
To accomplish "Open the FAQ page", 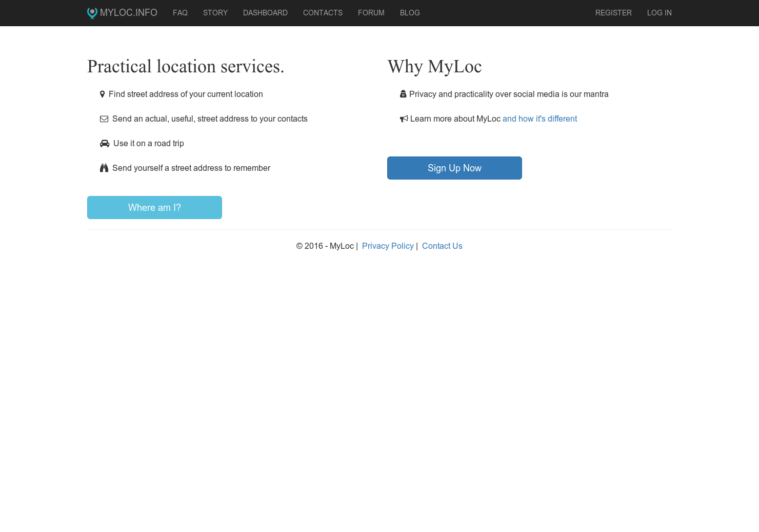I will [x=180, y=13].
